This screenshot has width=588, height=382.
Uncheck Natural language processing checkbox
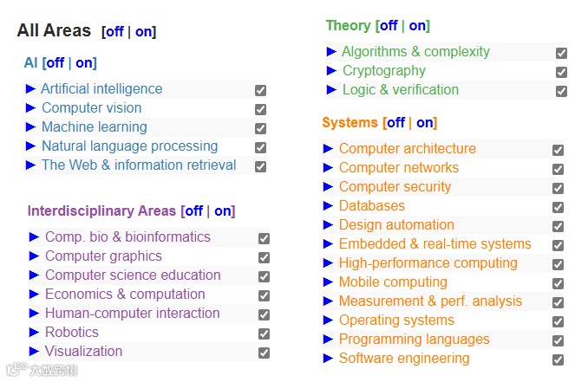[260, 147]
